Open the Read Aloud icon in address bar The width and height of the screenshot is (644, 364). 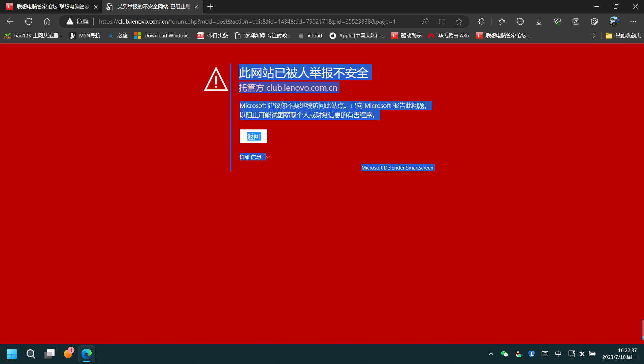coord(425,22)
